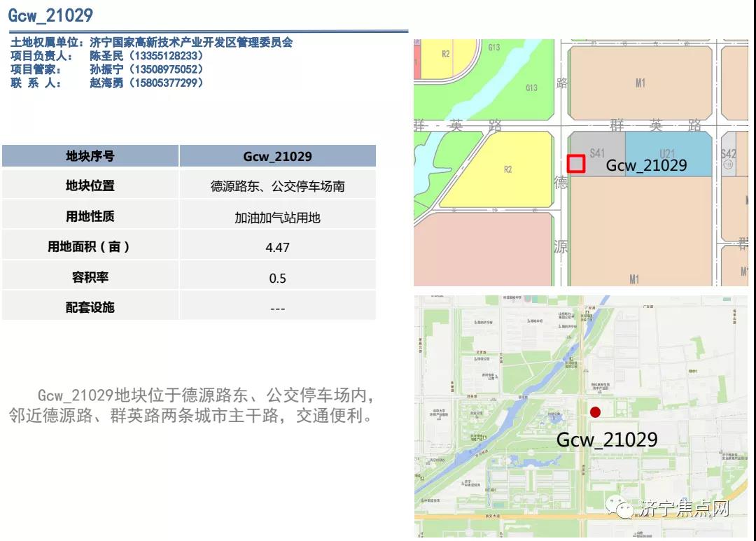Click the 用地性质 row label

pyautogui.click(x=90, y=216)
